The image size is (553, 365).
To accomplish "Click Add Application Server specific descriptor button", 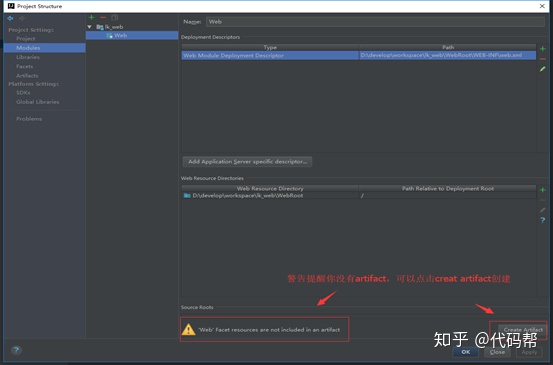I will [247, 162].
